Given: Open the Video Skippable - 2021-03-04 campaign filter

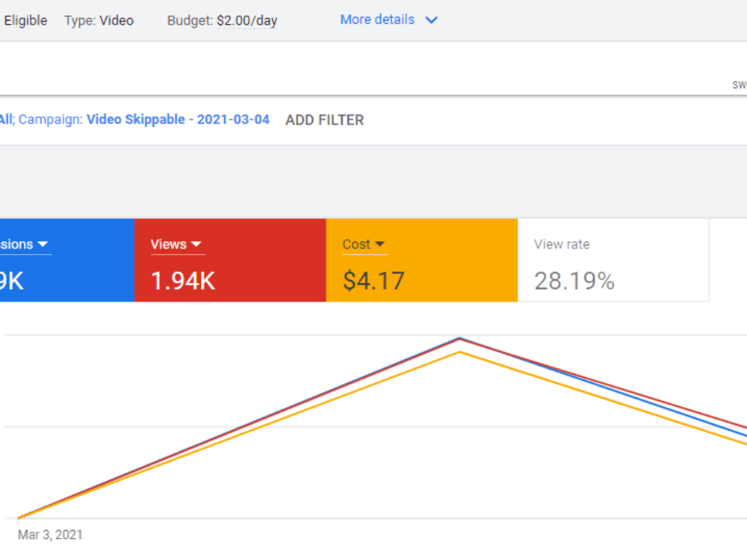Looking at the screenshot, I should [178, 119].
